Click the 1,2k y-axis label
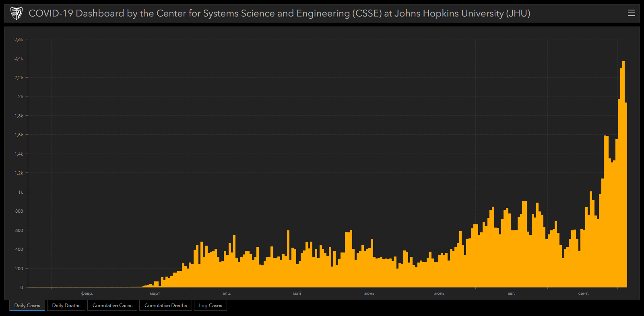The image size is (644, 316). pyautogui.click(x=19, y=173)
